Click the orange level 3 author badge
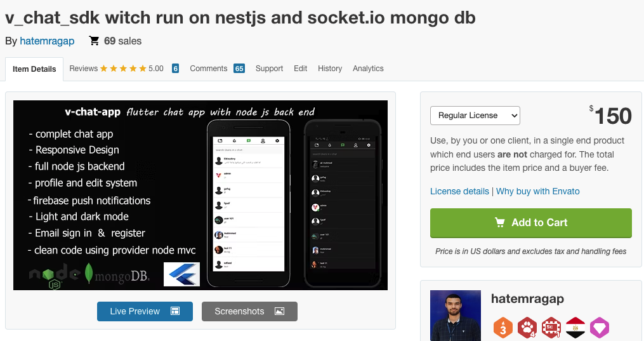This screenshot has height=341, width=644. point(503,328)
